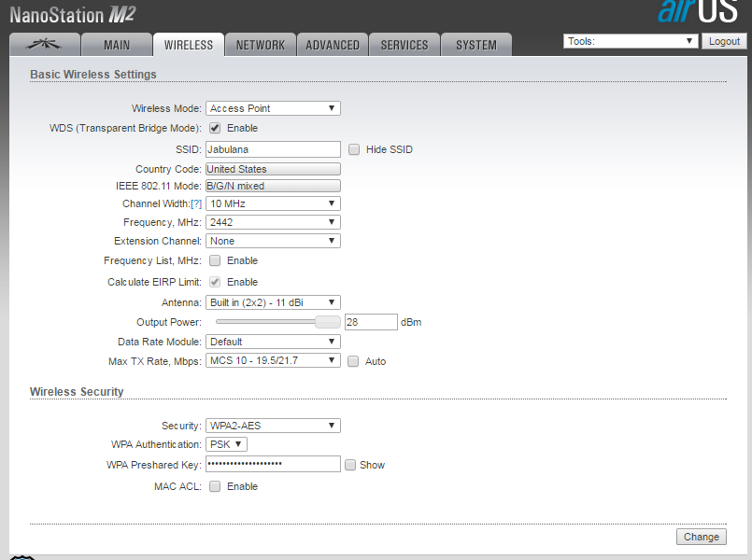Enable the Hide SSID checkbox

(354, 149)
